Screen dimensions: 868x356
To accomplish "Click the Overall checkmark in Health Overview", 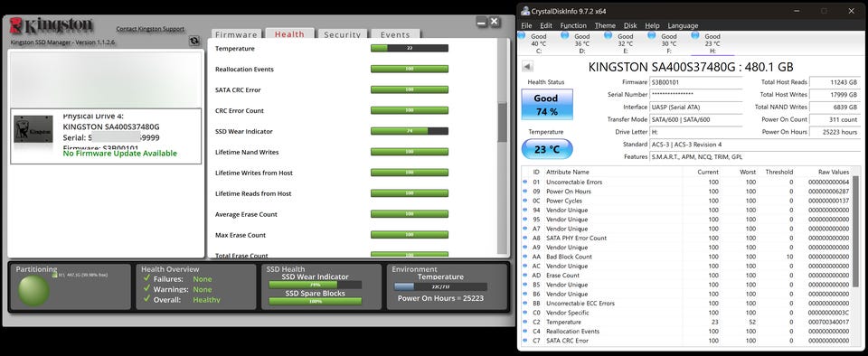I will 146,299.
